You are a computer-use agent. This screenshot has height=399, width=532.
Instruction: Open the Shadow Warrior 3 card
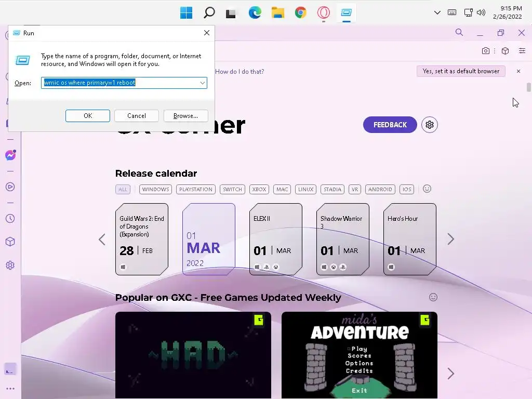pyautogui.click(x=343, y=239)
